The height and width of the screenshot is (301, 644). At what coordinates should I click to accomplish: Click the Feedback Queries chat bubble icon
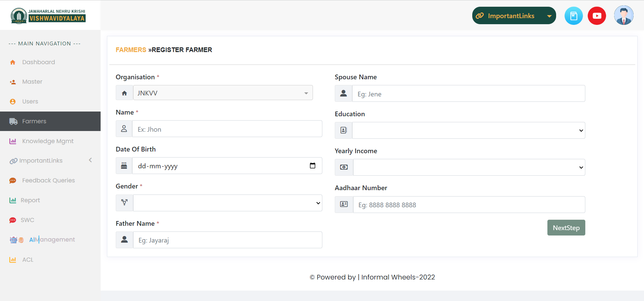point(13,181)
